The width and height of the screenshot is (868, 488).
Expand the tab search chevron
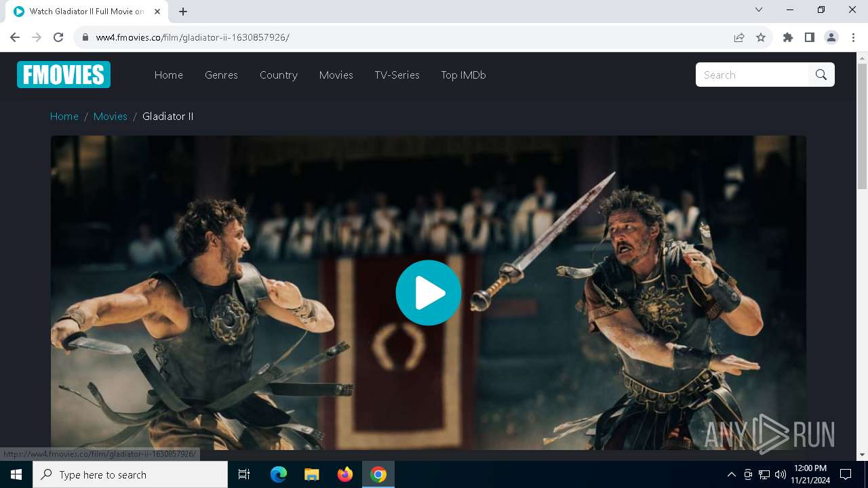click(x=759, y=9)
